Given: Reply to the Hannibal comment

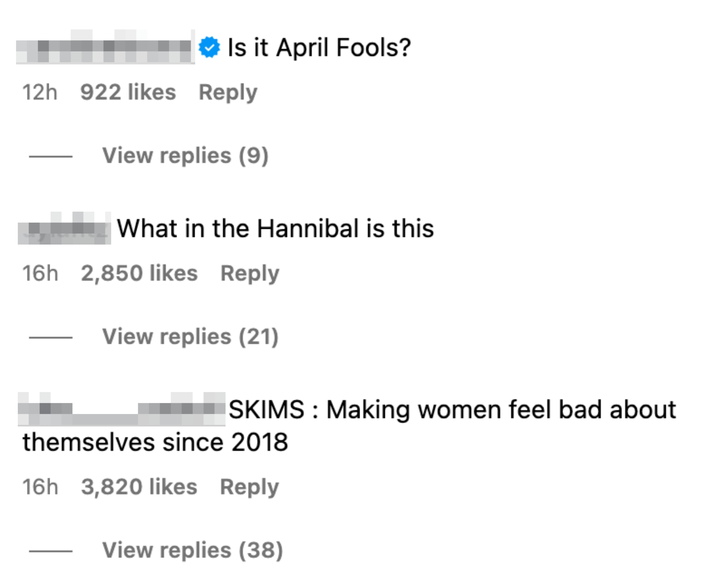Looking at the screenshot, I should coord(250,273).
